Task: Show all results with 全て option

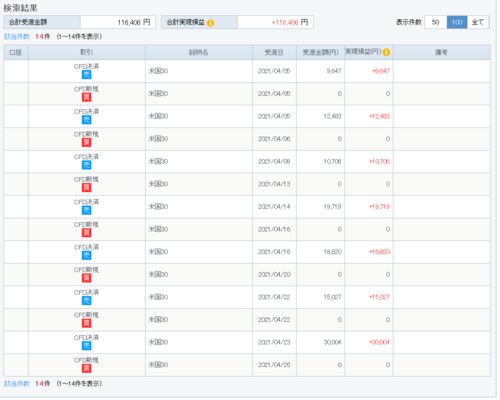Action: [x=478, y=22]
